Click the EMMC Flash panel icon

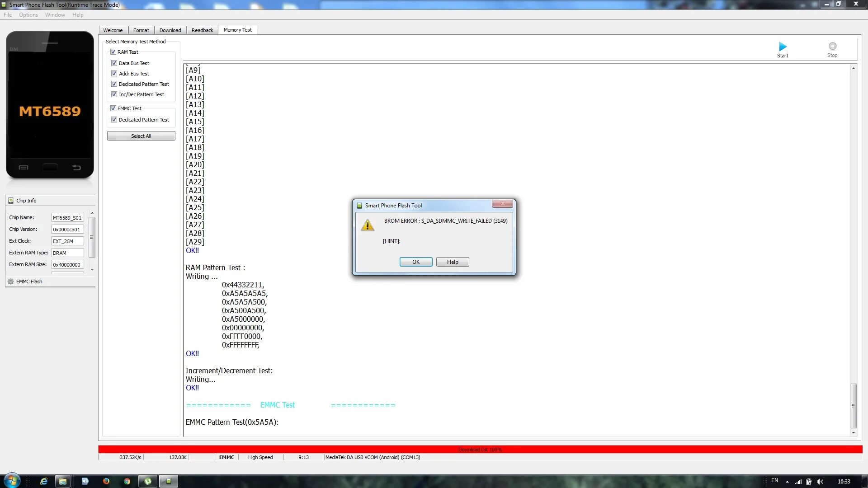click(11, 281)
